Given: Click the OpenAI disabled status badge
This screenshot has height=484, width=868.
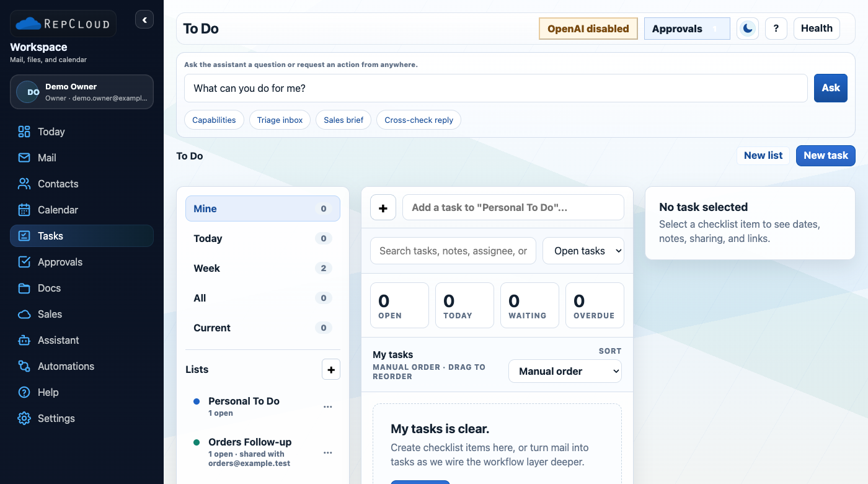Looking at the screenshot, I should (588, 29).
